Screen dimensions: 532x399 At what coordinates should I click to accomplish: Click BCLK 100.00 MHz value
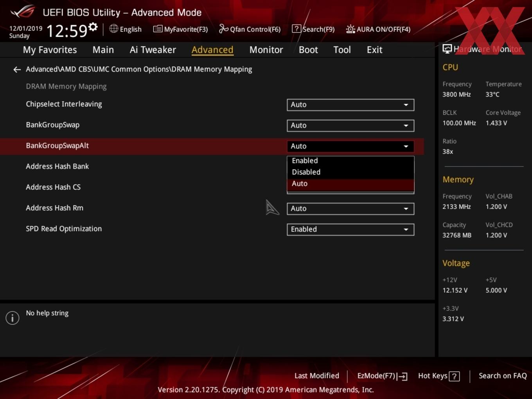459,123
